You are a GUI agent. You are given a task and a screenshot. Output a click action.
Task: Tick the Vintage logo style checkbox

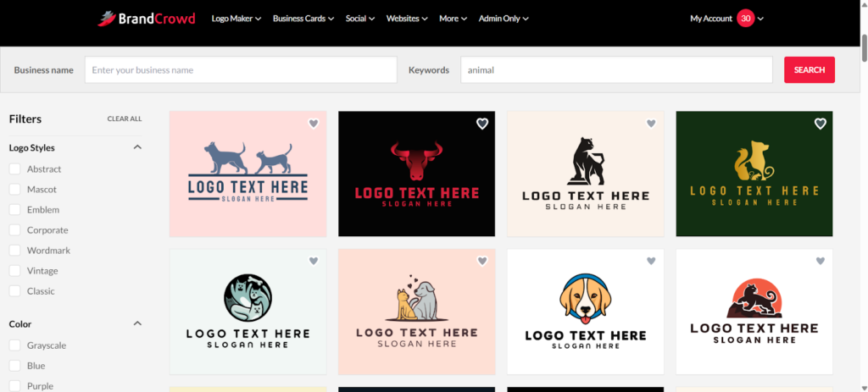coord(15,271)
